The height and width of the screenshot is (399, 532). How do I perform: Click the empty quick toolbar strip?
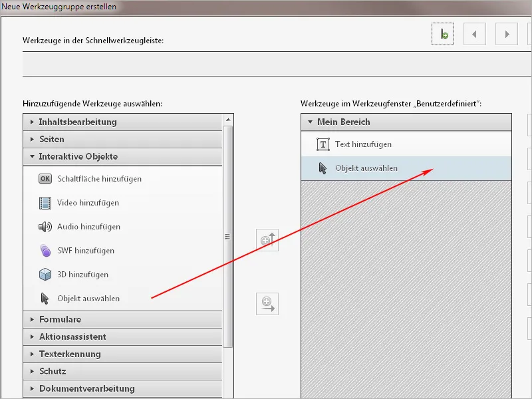277,64
